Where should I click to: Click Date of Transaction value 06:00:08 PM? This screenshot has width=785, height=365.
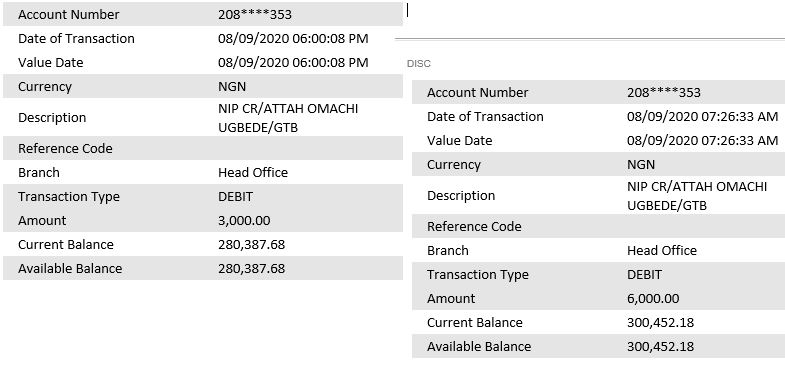coord(293,39)
